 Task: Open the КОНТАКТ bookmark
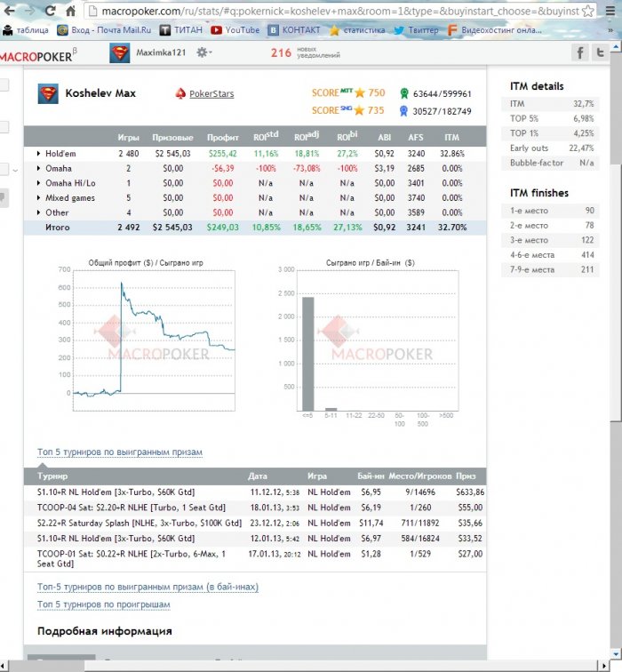[294, 30]
